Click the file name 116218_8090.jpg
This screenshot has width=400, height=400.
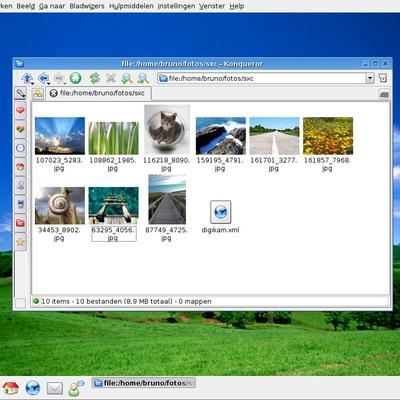(166, 164)
